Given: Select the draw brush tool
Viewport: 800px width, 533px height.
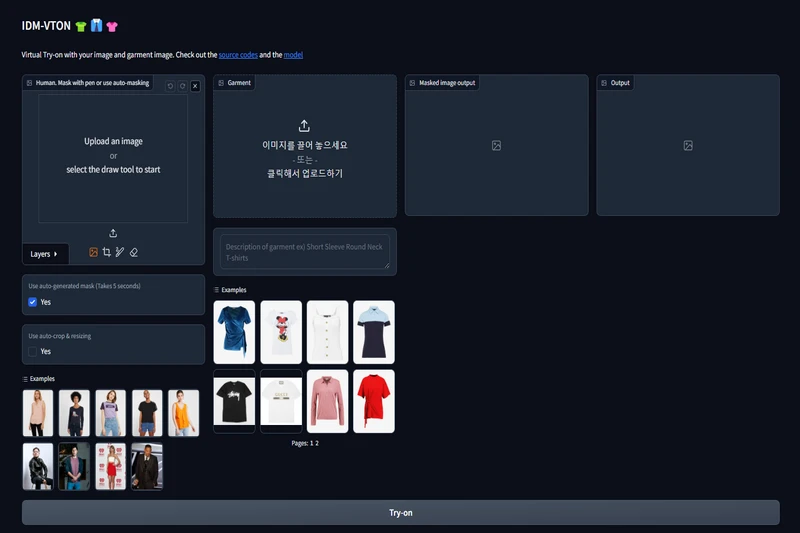Looking at the screenshot, I should click(120, 253).
